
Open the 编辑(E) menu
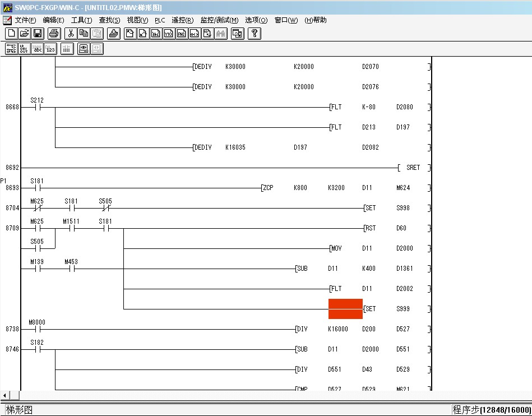pyautogui.click(x=53, y=20)
